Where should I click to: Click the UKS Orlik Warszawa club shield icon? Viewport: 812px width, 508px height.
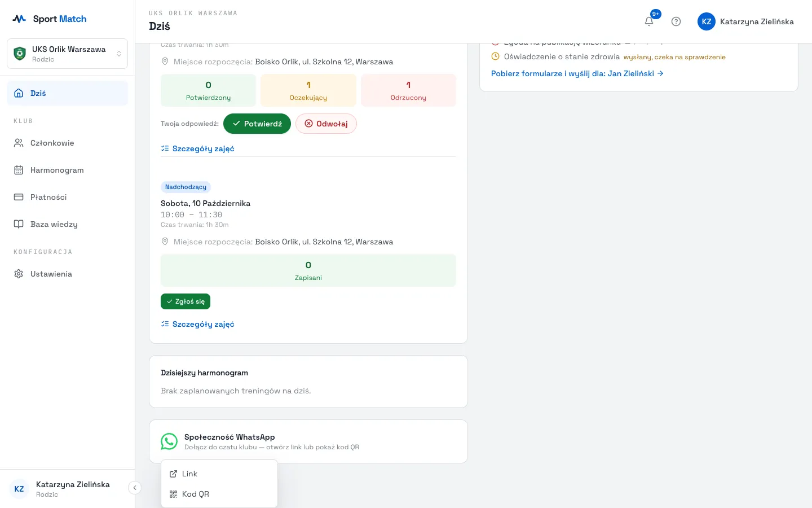point(20,54)
